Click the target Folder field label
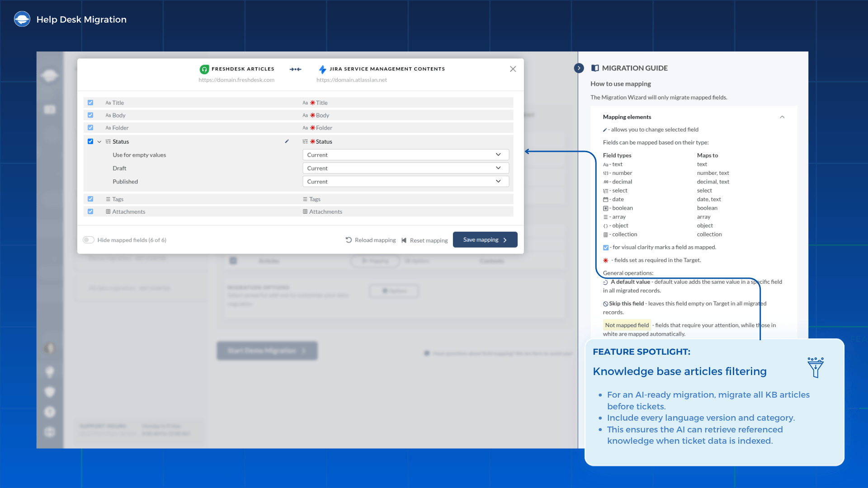Viewport: 868px width, 488px height. coord(324,128)
